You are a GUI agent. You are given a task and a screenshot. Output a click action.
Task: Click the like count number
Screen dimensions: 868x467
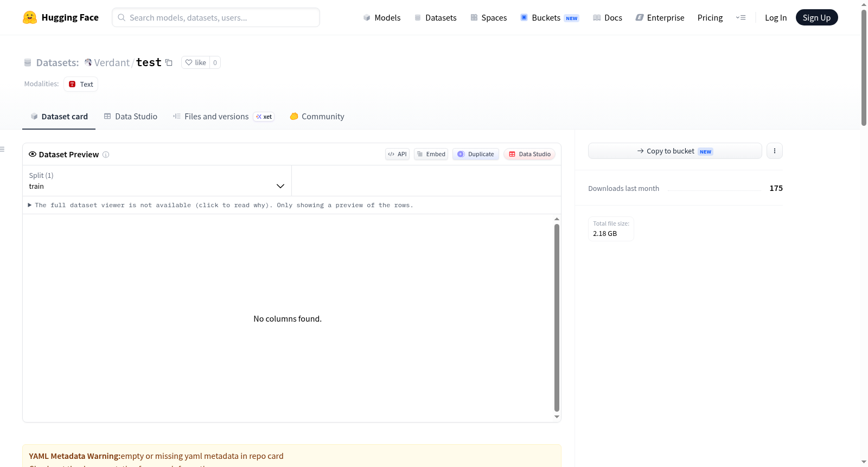coord(215,62)
